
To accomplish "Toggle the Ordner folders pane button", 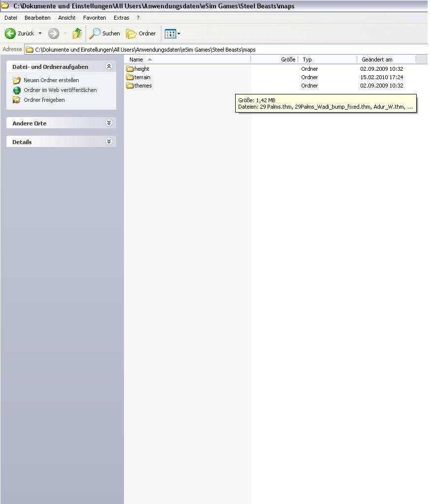I will click(x=141, y=33).
